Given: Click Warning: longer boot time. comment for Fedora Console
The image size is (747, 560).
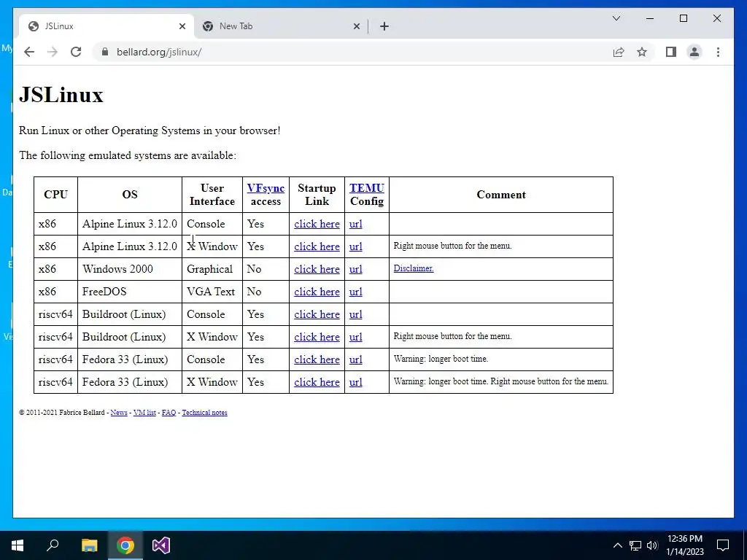Looking at the screenshot, I should click(x=441, y=359).
